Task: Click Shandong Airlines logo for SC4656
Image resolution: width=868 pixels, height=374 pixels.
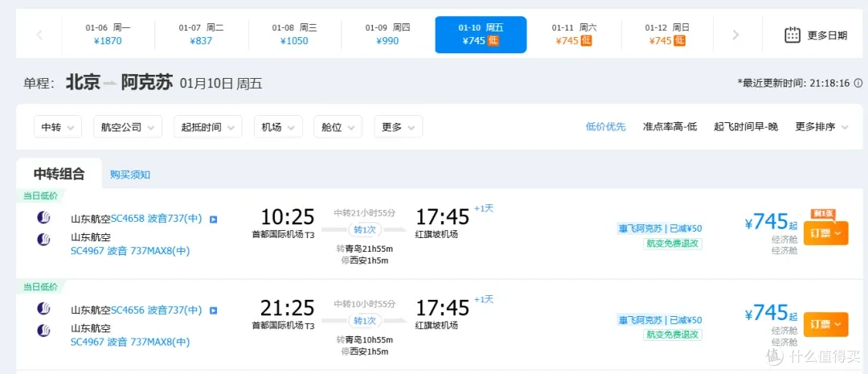Action: pyautogui.click(x=43, y=309)
